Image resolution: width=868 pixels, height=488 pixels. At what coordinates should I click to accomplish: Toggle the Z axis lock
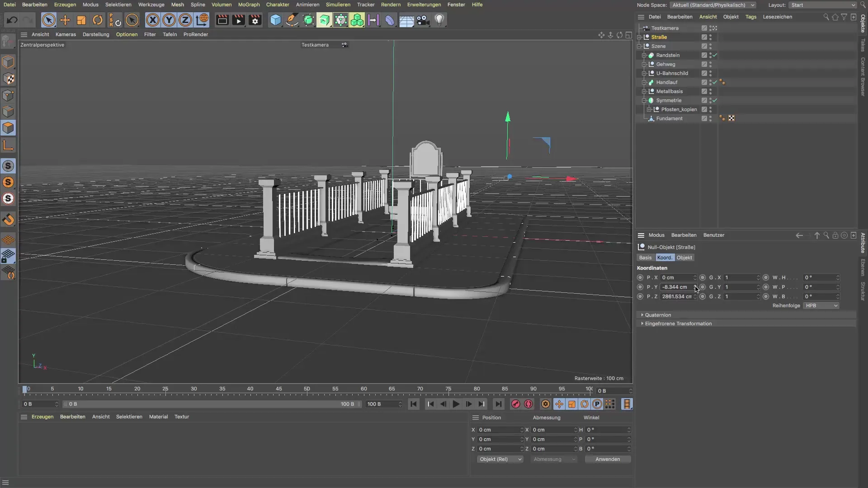pos(185,20)
